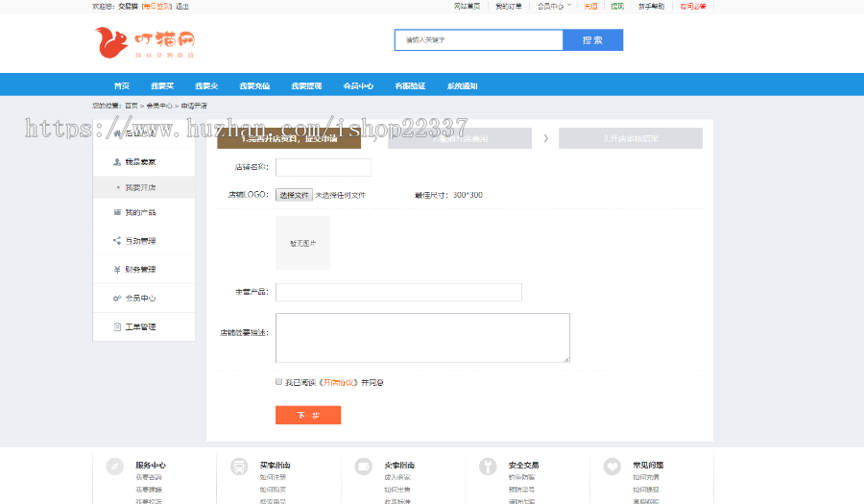Open 我要买 in the navigation bar
Screen dimensions: 864x504
[x=162, y=86]
